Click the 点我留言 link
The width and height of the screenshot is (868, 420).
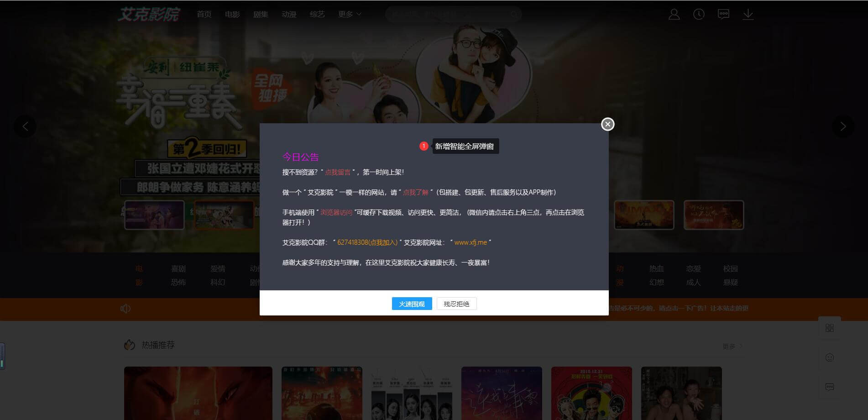tap(338, 172)
